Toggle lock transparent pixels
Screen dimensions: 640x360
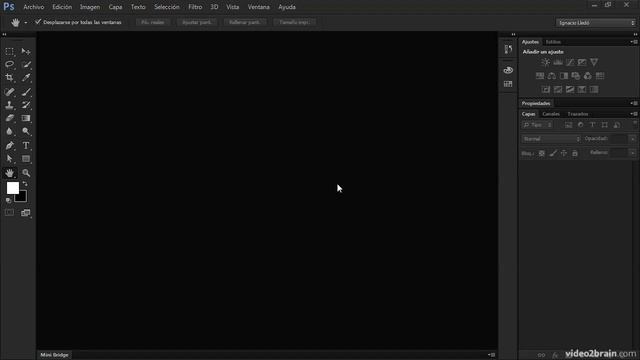tap(542, 153)
